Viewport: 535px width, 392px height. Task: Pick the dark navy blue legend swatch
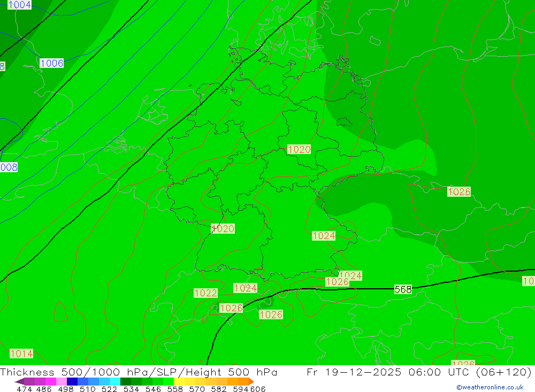point(72,381)
